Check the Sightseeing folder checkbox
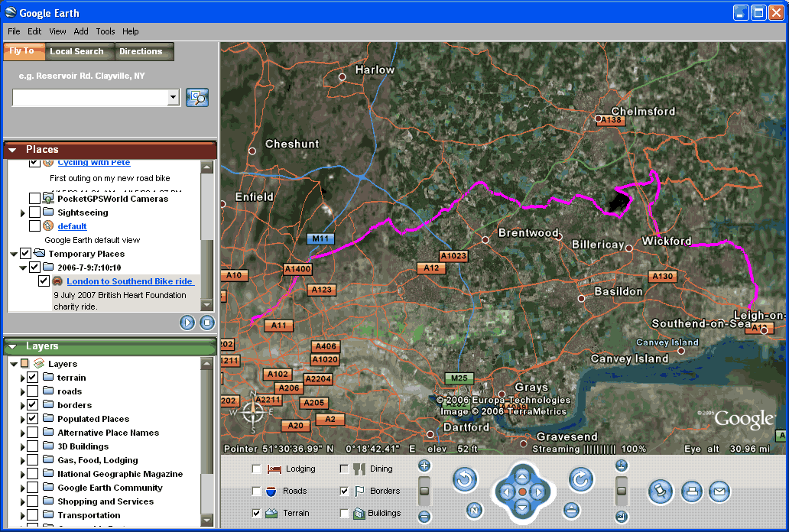 click(34, 212)
